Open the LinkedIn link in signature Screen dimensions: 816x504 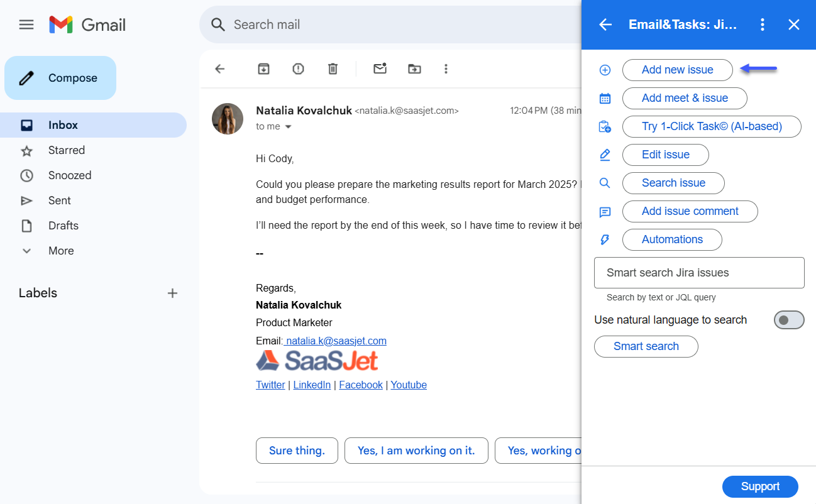point(312,385)
